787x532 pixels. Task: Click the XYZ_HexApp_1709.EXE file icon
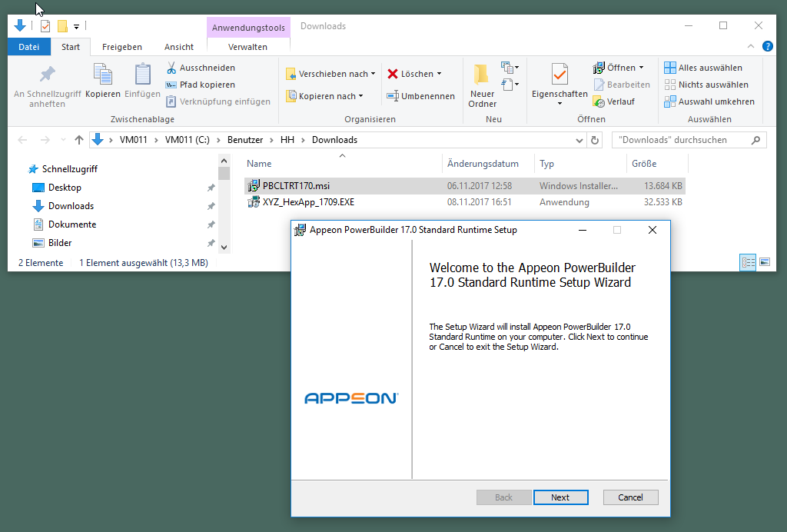coord(254,202)
